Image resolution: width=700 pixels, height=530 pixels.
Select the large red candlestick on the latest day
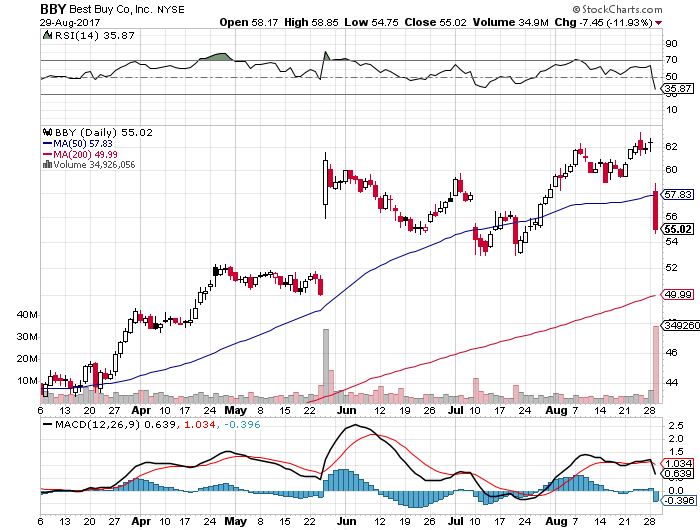(x=655, y=211)
